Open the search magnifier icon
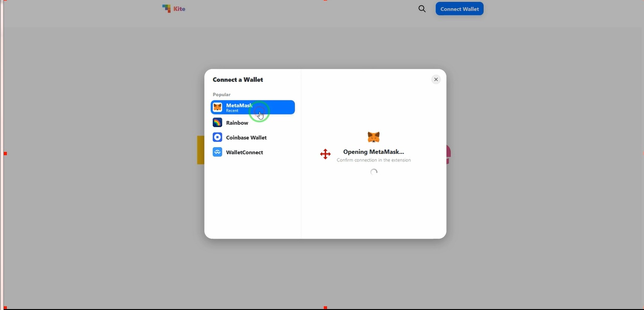 coord(422,9)
